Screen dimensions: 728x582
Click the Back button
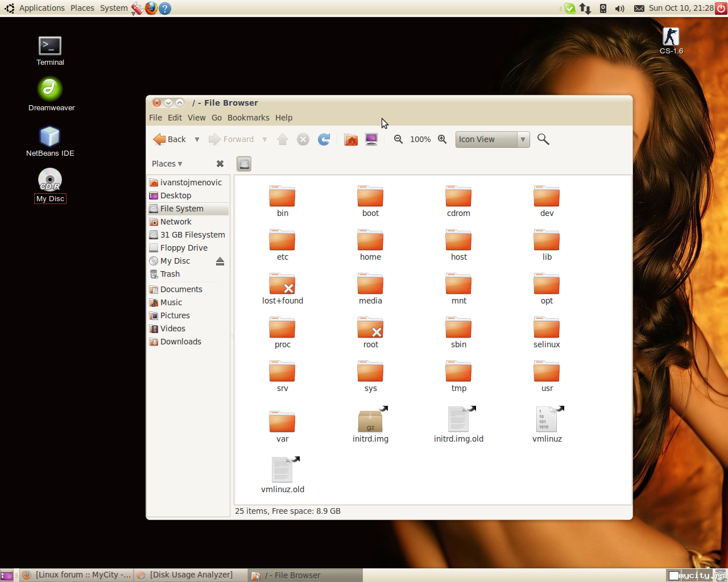(170, 139)
